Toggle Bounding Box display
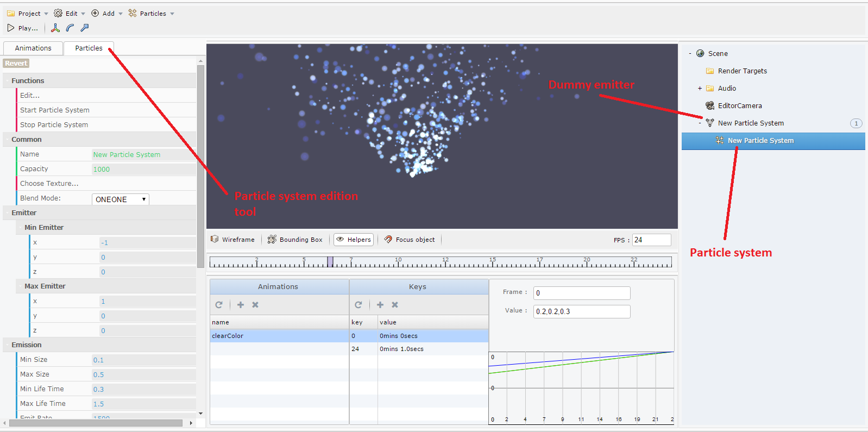This screenshot has height=432, width=868. tap(295, 240)
